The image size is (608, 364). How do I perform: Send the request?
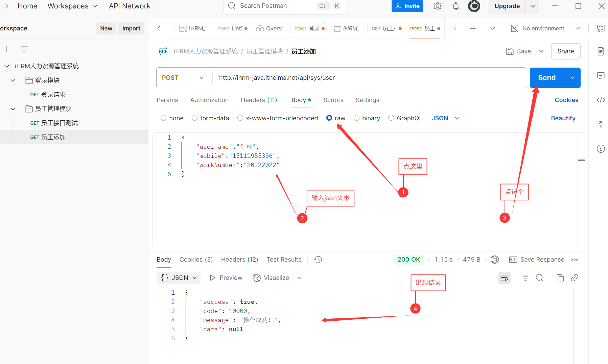(547, 78)
